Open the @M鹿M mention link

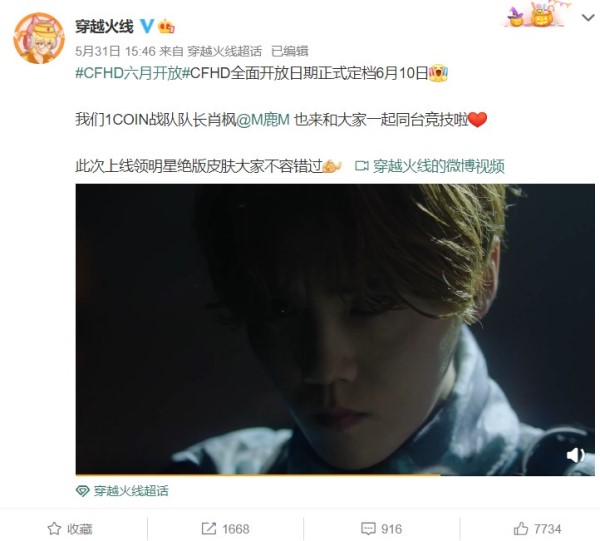point(263,120)
